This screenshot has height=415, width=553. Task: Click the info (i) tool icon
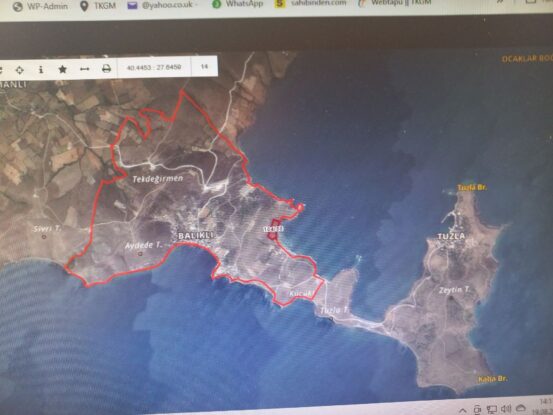point(41,69)
